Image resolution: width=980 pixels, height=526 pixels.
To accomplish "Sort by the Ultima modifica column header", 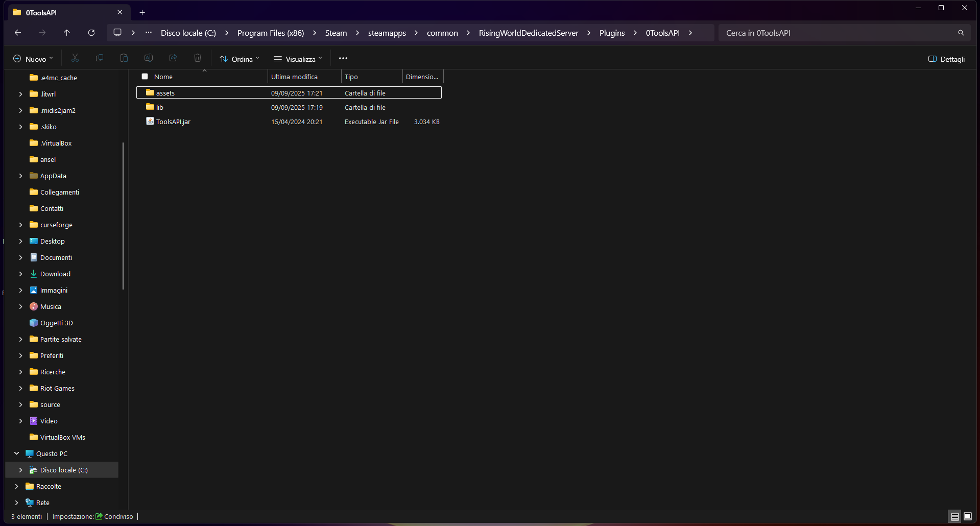I will (x=294, y=77).
